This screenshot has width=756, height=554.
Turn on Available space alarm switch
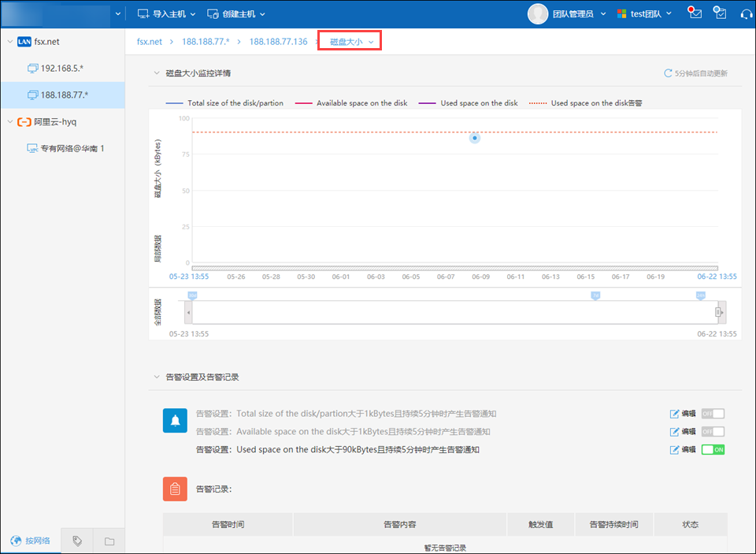click(x=712, y=432)
